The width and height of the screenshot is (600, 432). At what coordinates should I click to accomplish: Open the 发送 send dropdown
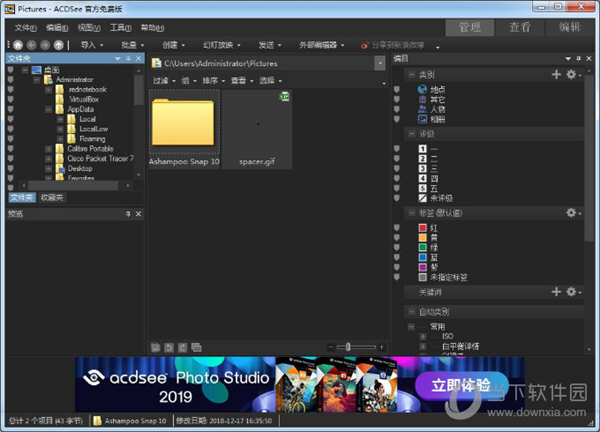[x=270, y=45]
